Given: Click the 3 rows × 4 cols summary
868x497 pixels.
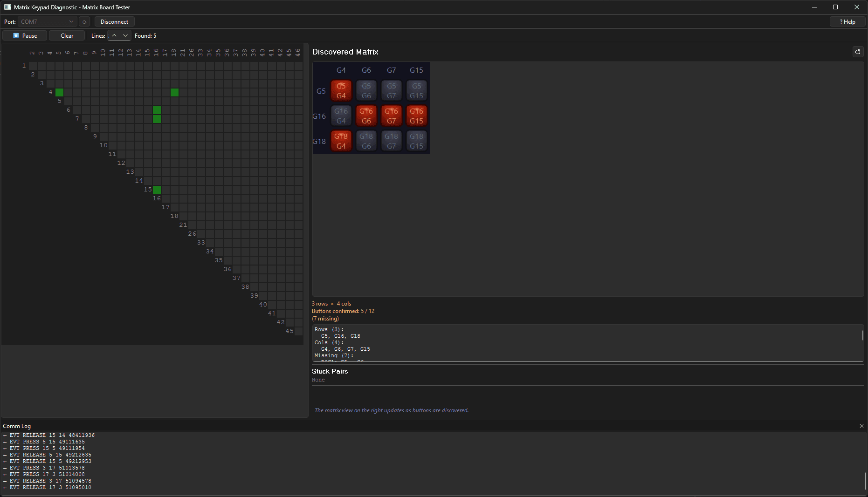Looking at the screenshot, I should tap(331, 304).
